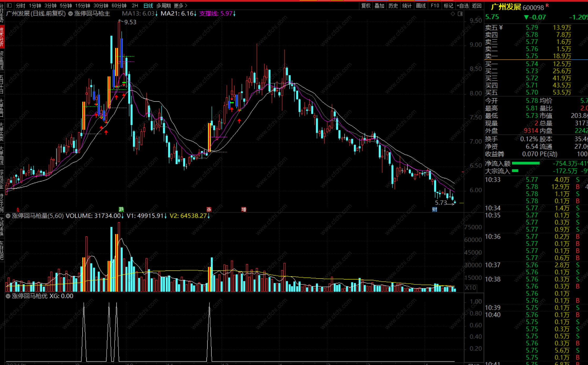
Task: Click the red 涨 marker on timeline
Action: pyautogui.click(x=209, y=209)
